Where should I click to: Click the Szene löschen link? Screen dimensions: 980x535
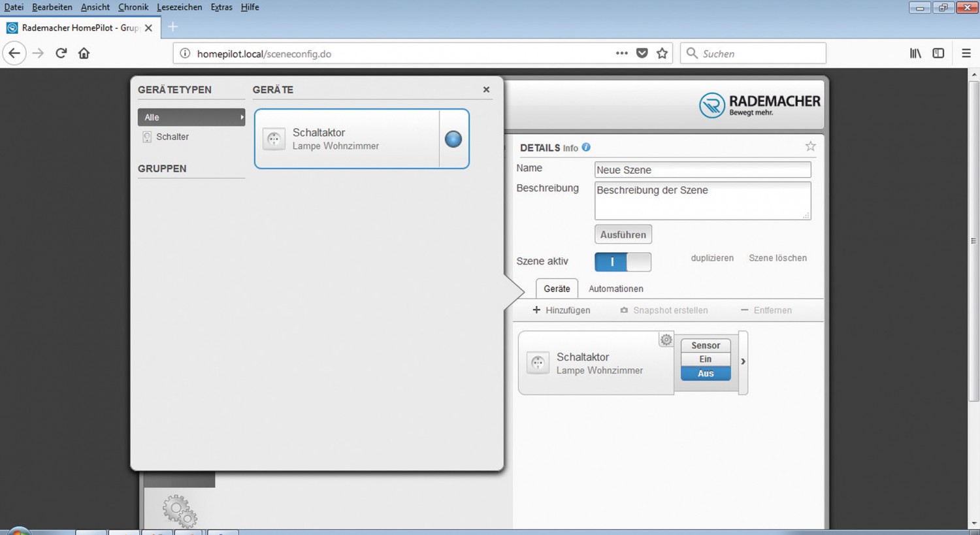coord(777,258)
